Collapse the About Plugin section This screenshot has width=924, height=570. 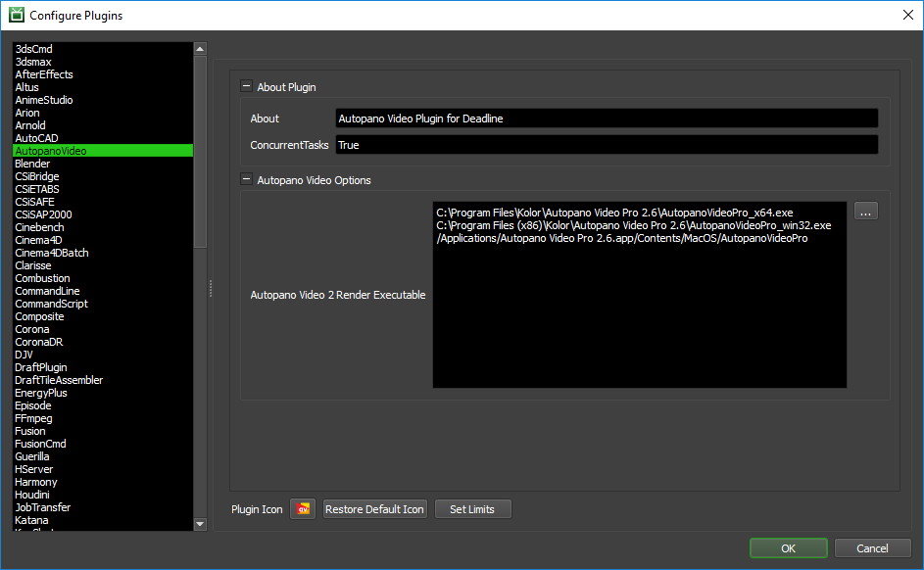click(x=246, y=86)
